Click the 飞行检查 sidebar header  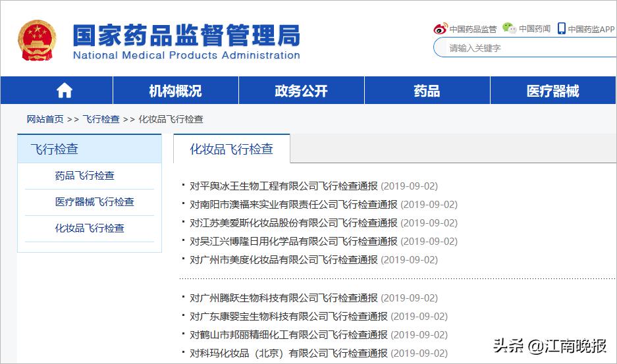[x=90, y=149]
